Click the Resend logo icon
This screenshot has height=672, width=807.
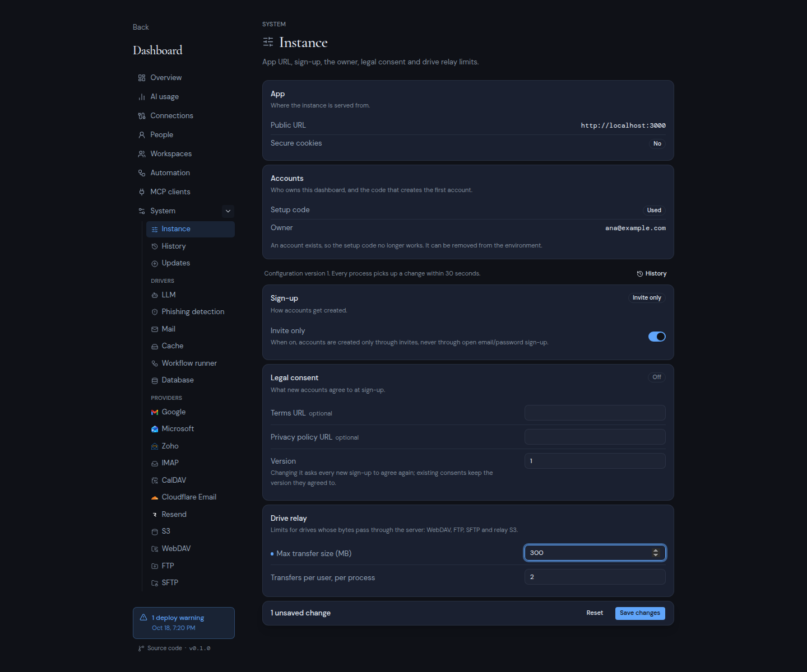[x=155, y=515]
